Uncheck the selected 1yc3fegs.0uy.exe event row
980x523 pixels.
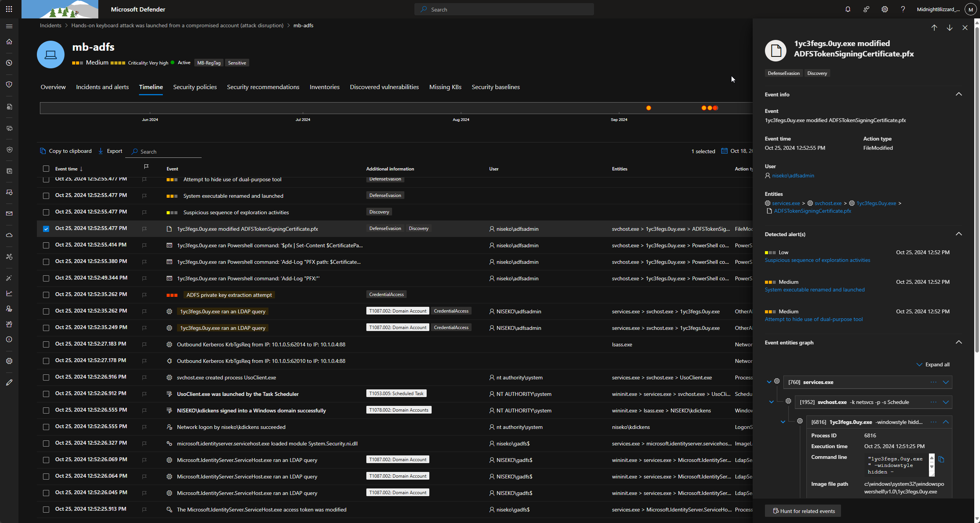46,228
